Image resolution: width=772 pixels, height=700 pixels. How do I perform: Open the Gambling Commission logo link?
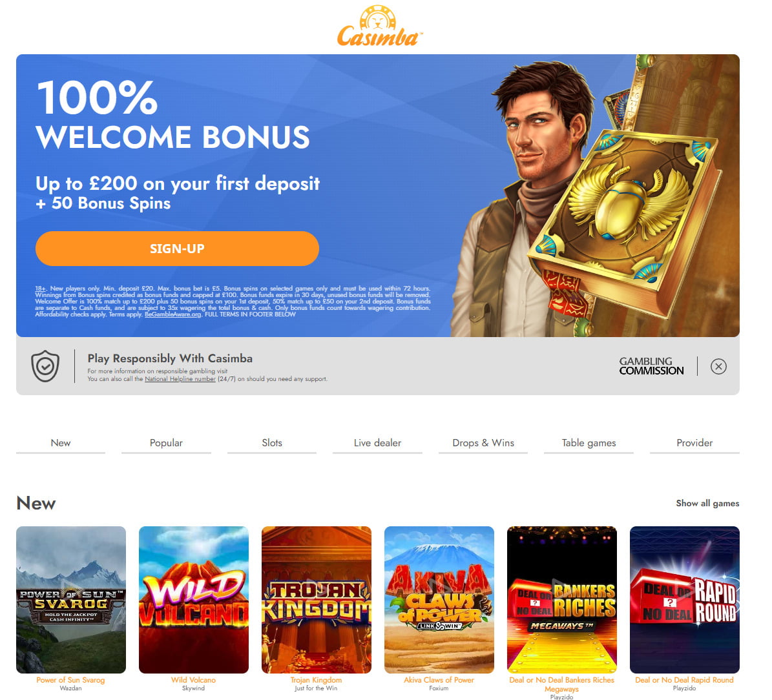click(x=651, y=365)
